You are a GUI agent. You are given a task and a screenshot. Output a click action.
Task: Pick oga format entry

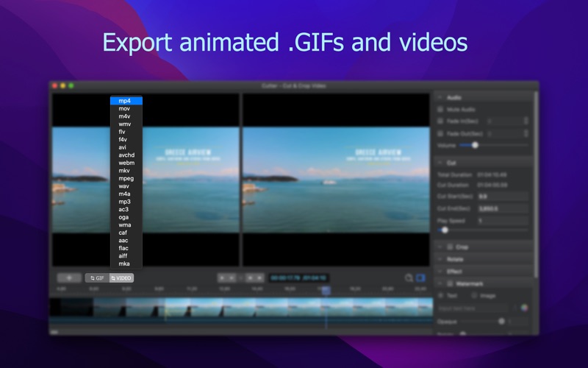(x=126, y=217)
